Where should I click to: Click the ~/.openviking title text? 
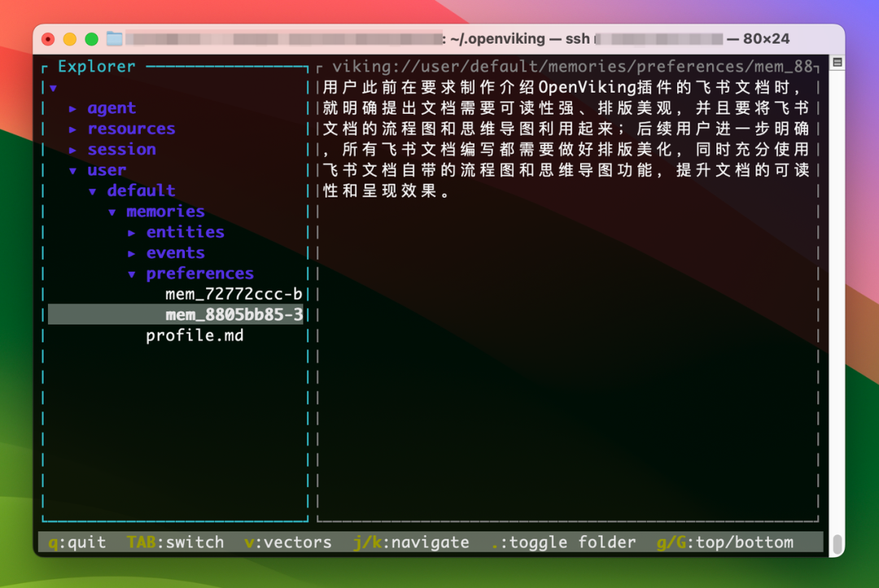[x=497, y=39]
